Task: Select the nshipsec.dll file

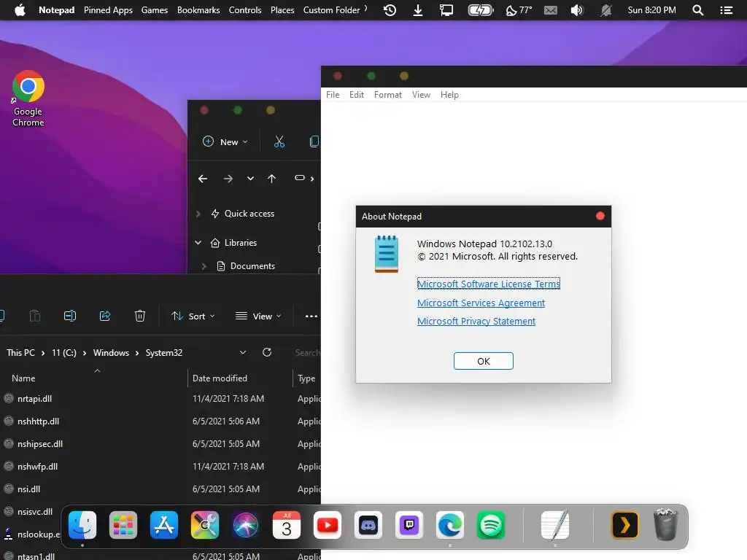Action: click(x=40, y=444)
